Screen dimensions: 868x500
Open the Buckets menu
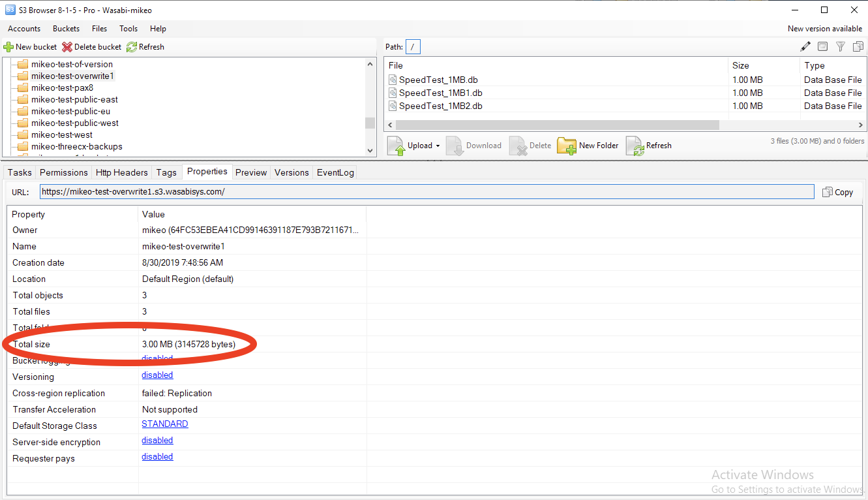[67, 29]
